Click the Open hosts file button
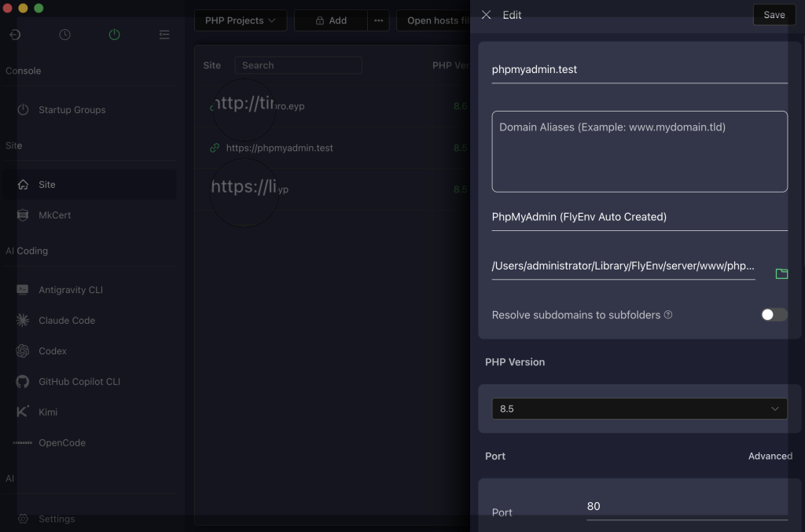 [434, 20]
